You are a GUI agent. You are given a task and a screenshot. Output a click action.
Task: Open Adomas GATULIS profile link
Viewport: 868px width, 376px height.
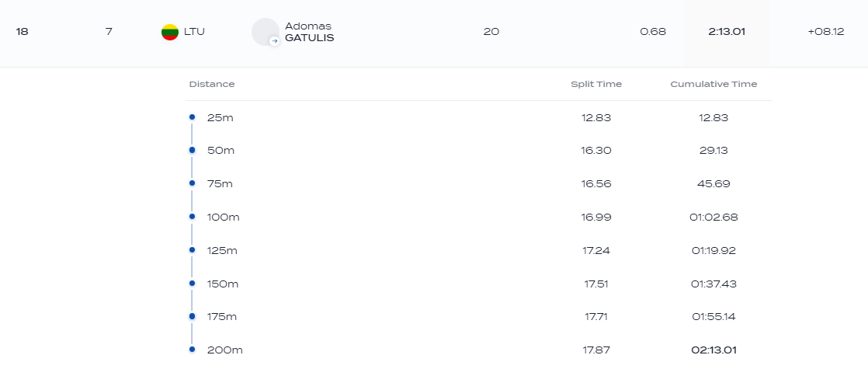309,32
